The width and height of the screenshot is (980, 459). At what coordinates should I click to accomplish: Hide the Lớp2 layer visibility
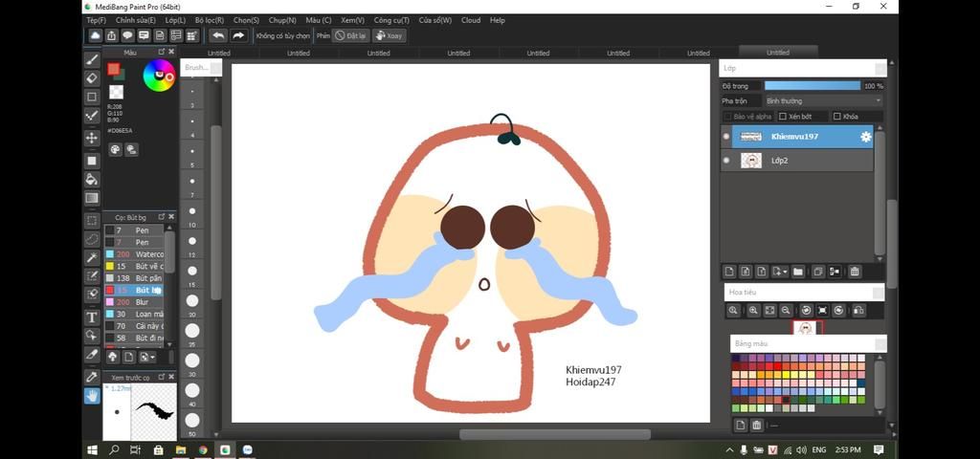(x=726, y=161)
